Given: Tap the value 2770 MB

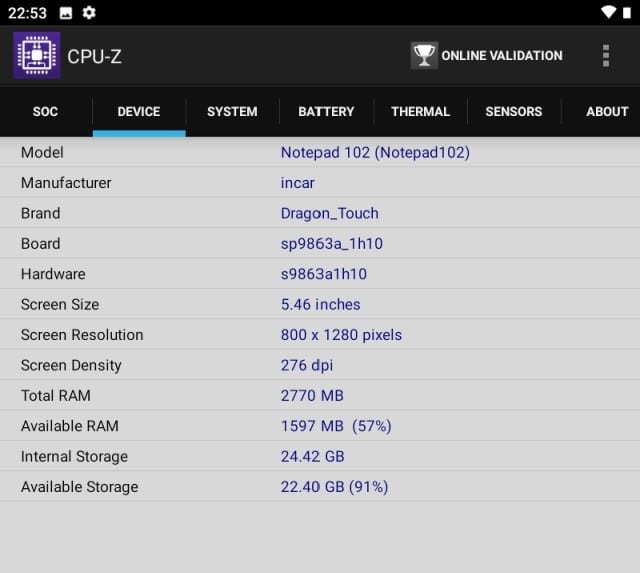Looking at the screenshot, I should click(x=312, y=396).
